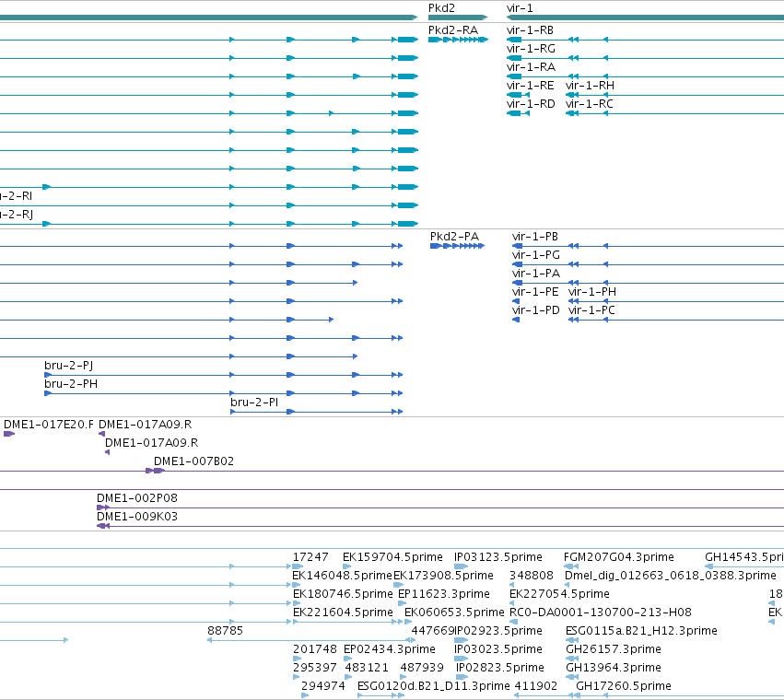Select the bru-2-PJ protein label

[69, 366]
